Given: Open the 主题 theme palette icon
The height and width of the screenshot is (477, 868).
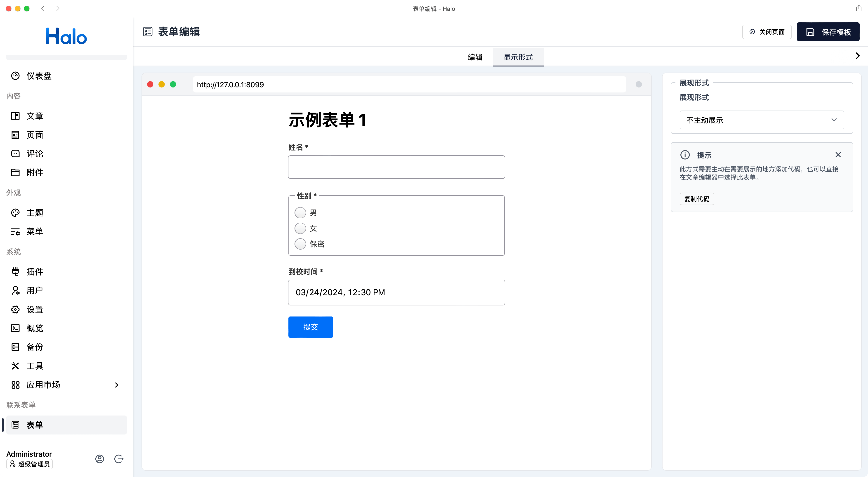Looking at the screenshot, I should pyautogui.click(x=15, y=213).
